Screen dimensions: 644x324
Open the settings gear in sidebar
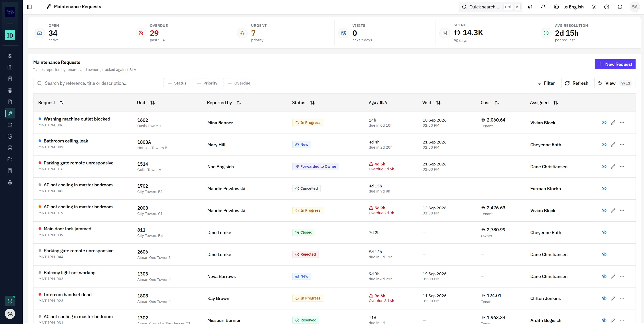point(10,182)
